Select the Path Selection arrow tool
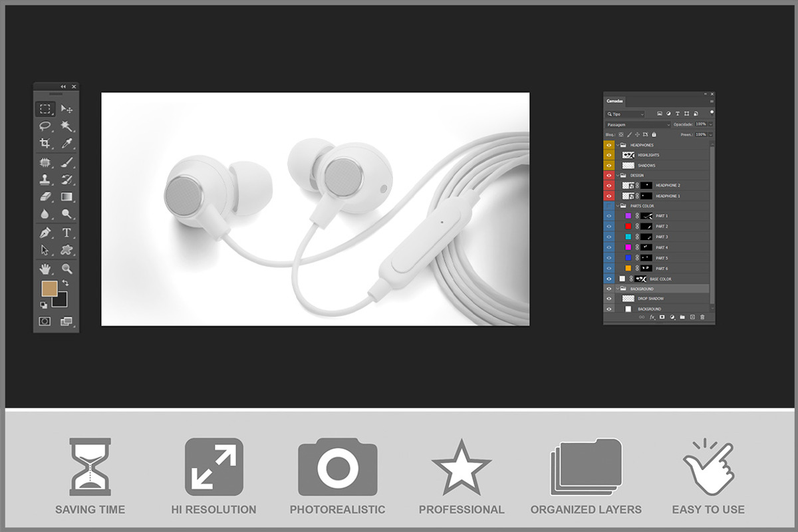 tap(45, 250)
